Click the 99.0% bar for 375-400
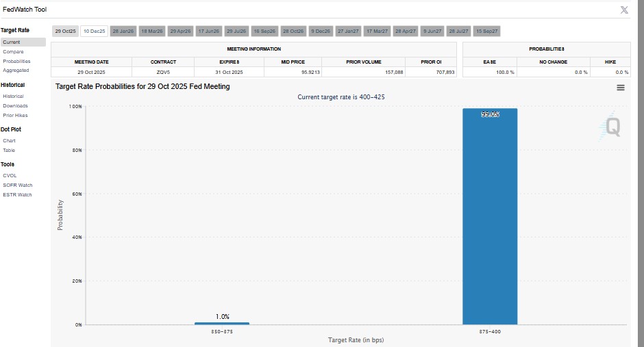Image resolution: width=644 pixels, height=347 pixels. [490, 216]
